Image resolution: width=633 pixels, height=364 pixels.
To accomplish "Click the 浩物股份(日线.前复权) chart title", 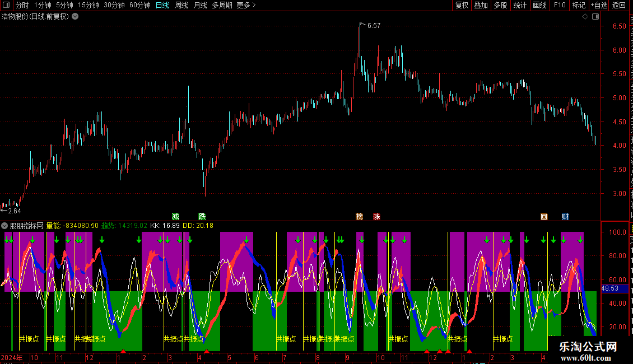I will click(35, 17).
